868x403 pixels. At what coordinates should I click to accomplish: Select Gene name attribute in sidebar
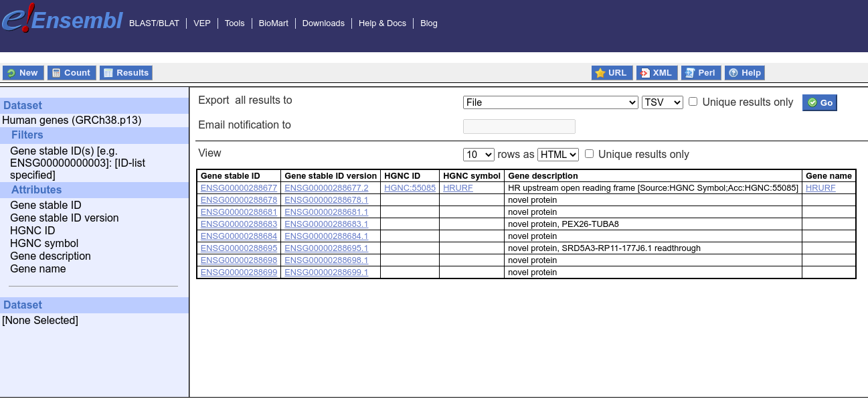(38, 269)
